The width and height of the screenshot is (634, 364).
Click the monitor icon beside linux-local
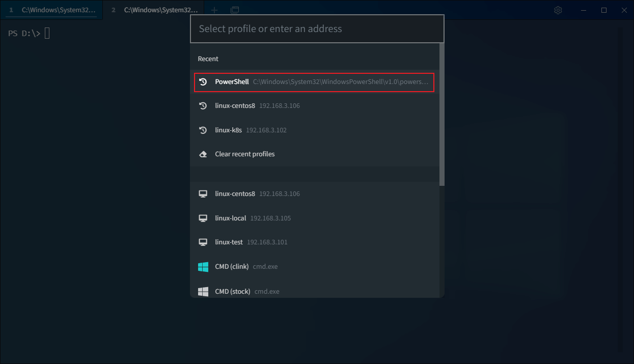point(203,218)
